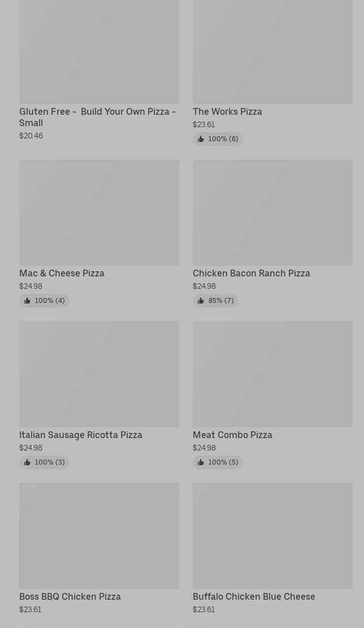Select Meat Combo Pizza title
The image size is (364, 628).
coord(233,435)
